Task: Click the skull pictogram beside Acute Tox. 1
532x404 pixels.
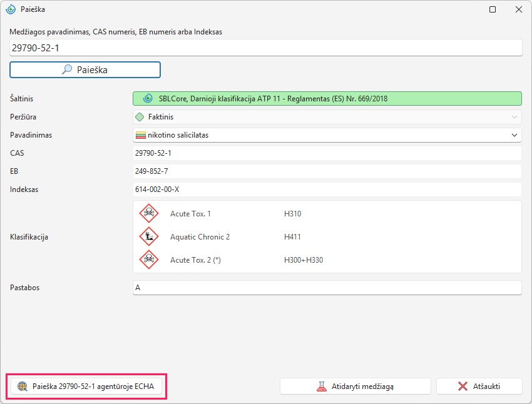Action: point(149,213)
